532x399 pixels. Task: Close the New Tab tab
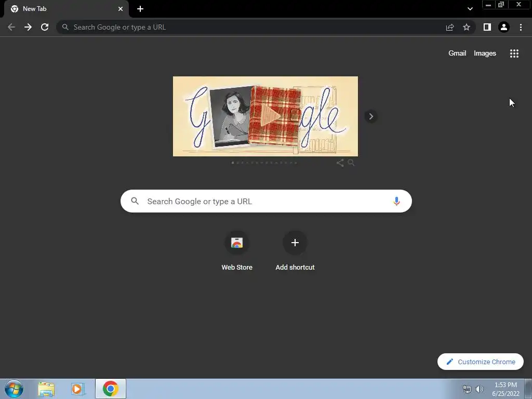coord(121,9)
